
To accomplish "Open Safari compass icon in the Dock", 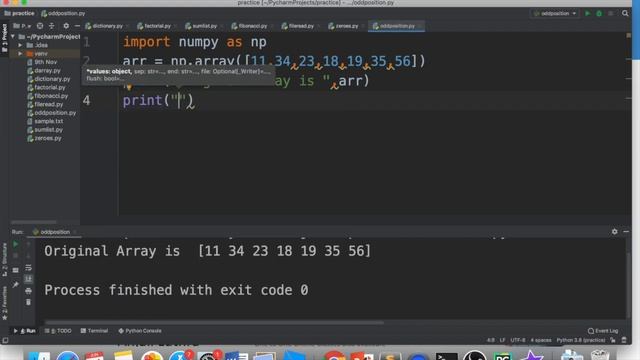I will coord(68,356).
